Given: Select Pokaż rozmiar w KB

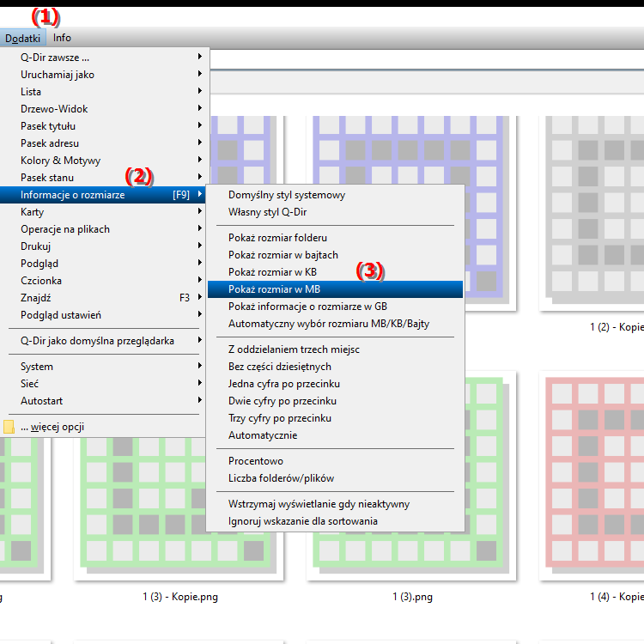Looking at the screenshot, I should click(x=335, y=272).
